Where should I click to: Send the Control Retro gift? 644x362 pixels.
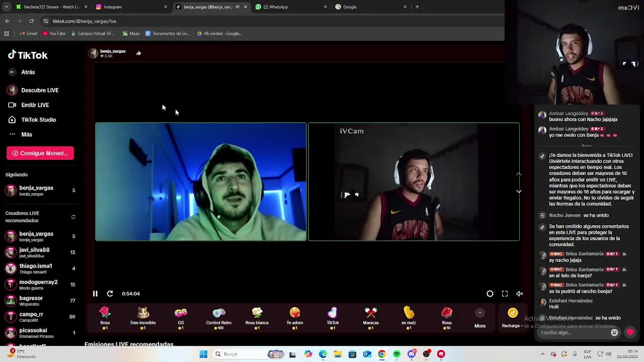[219, 318]
